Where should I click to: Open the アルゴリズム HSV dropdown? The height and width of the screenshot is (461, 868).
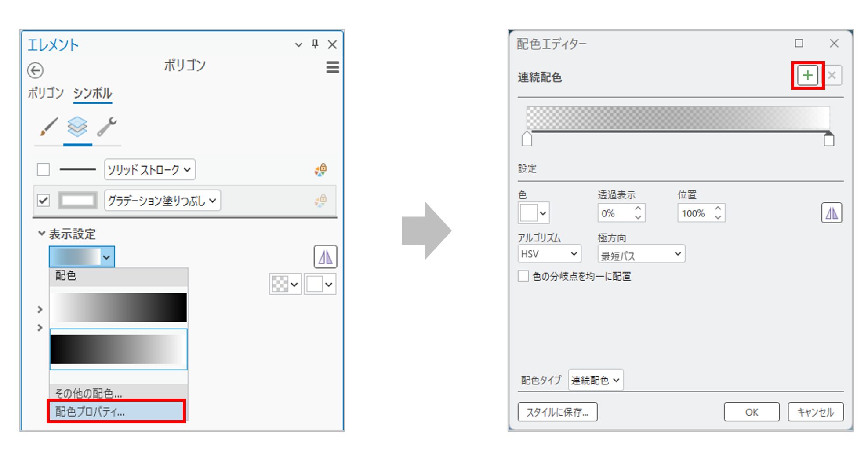tap(549, 254)
